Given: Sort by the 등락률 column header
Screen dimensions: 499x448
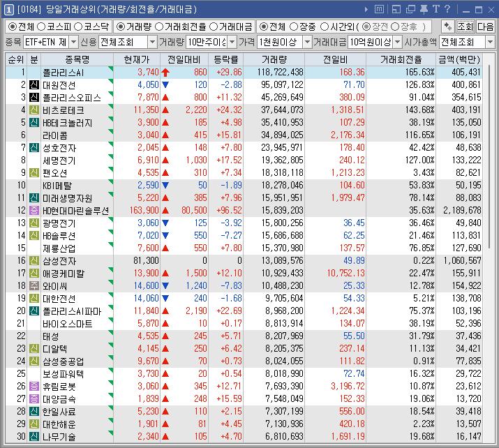Looking at the screenshot, I should point(226,59).
